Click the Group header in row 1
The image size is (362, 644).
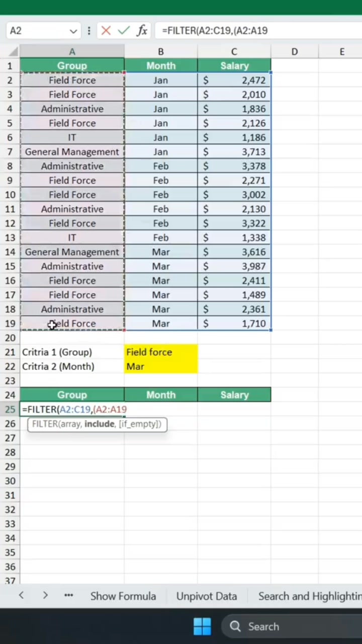[72, 65]
